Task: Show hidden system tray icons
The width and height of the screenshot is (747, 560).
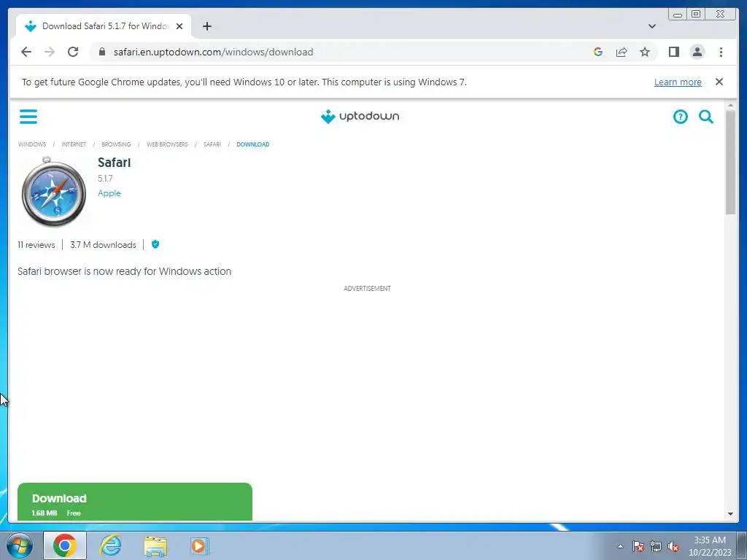Action: (x=620, y=546)
